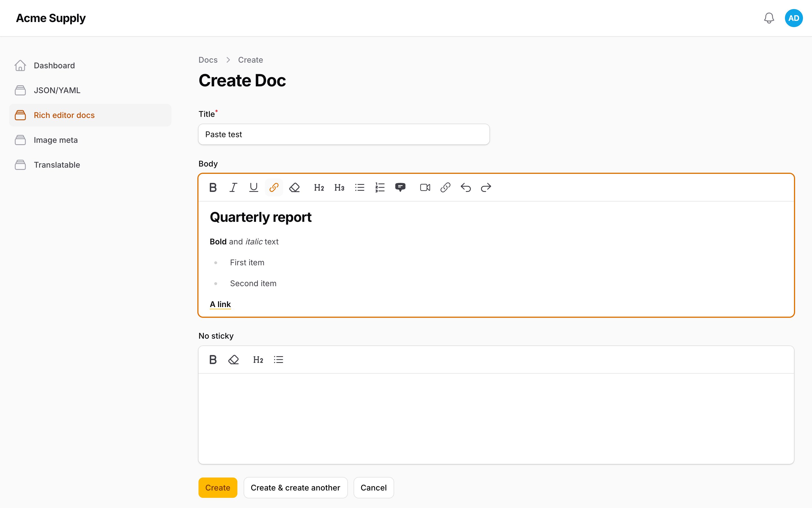Click the highlighted orange link tool
Viewport: 812px width, 508px height.
pyautogui.click(x=274, y=187)
